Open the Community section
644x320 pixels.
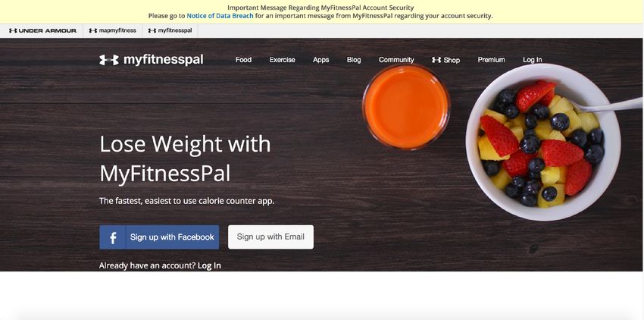pyautogui.click(x=396, y=60)
